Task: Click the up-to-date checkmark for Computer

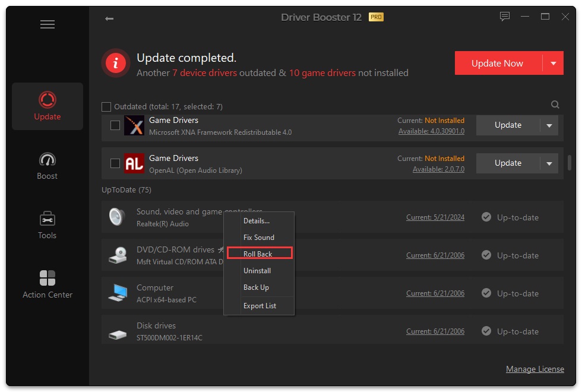Action: click(486, 293)
